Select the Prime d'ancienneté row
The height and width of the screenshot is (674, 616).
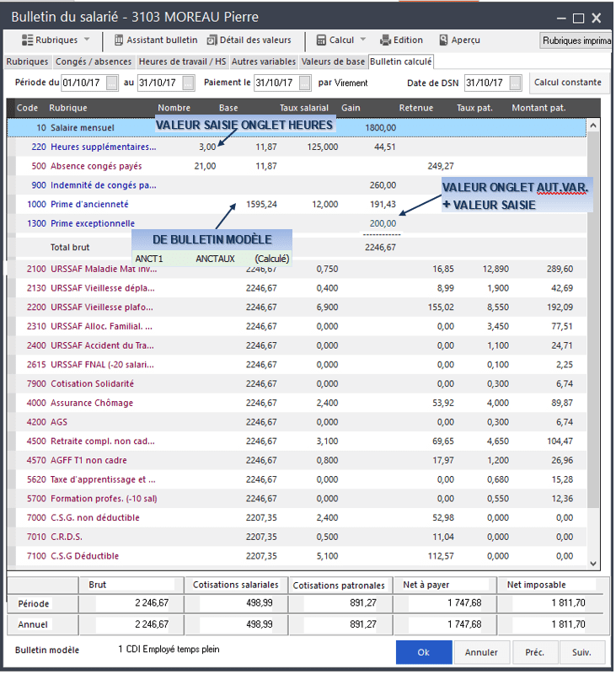click(297, 204)
